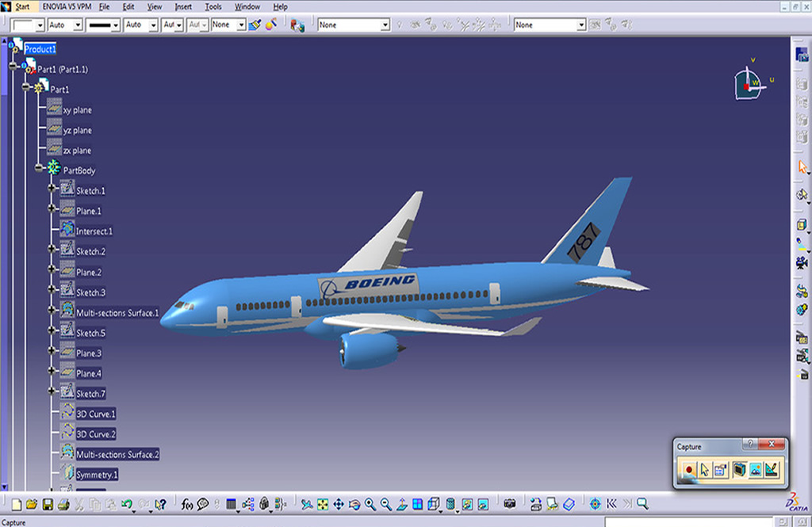This screenshot has height=527, width=812.
Task: Undo the last action
Action: [x=126, y=504]
